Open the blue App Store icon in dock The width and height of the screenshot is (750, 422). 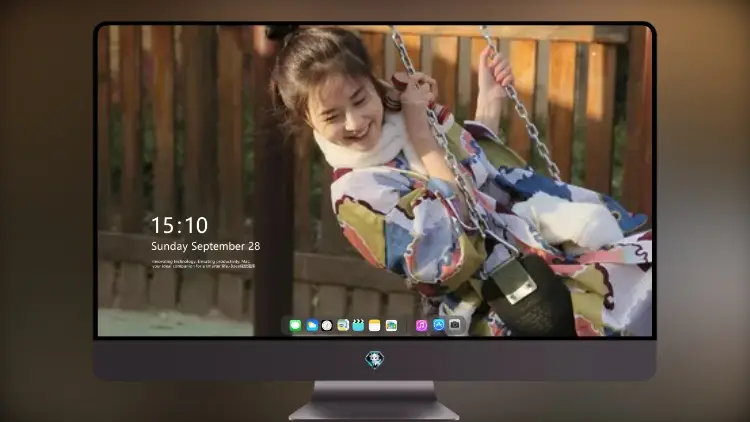438,325
